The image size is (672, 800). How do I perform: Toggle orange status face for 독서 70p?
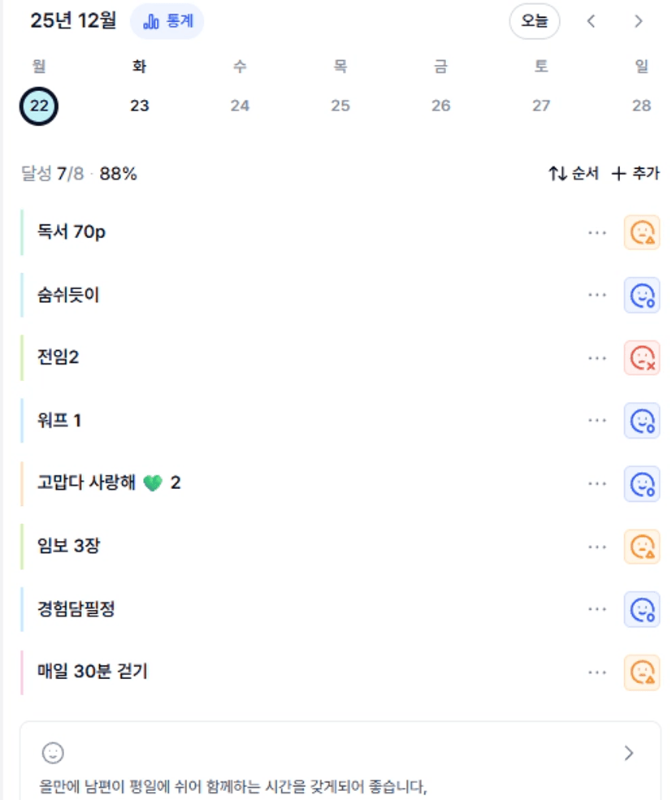(642, 232)
